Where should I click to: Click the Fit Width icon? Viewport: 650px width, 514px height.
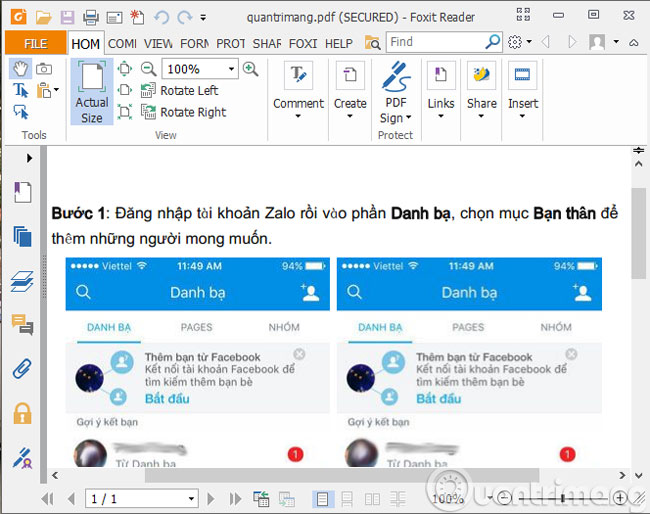[125, 90]
